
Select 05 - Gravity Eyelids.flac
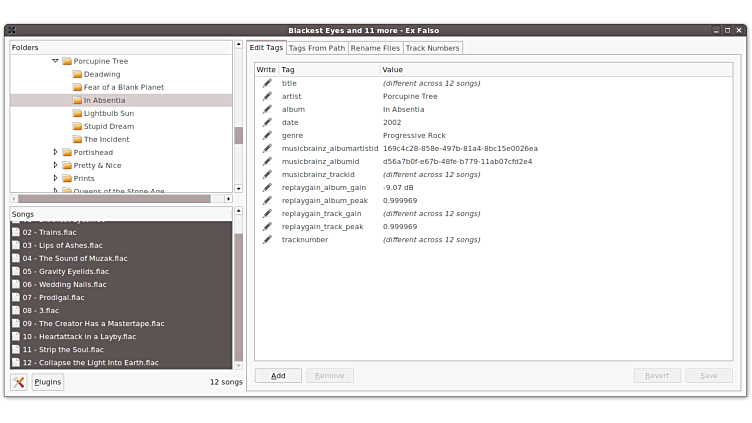(121, 271)
